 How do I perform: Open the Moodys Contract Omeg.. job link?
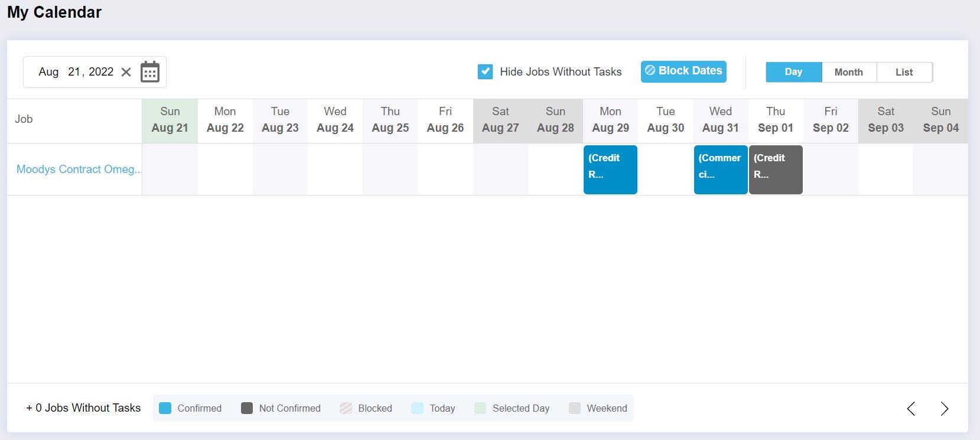coord(79,170)
